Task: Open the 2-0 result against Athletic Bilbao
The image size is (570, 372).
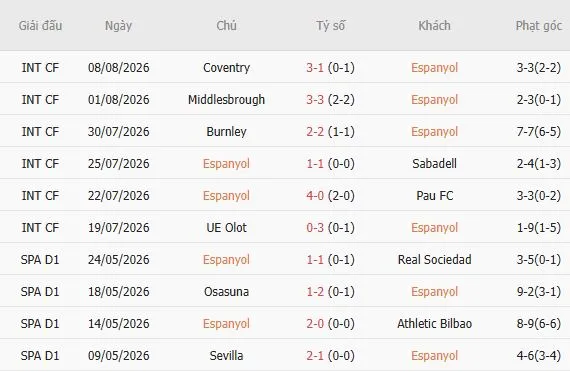Action: 315,324
